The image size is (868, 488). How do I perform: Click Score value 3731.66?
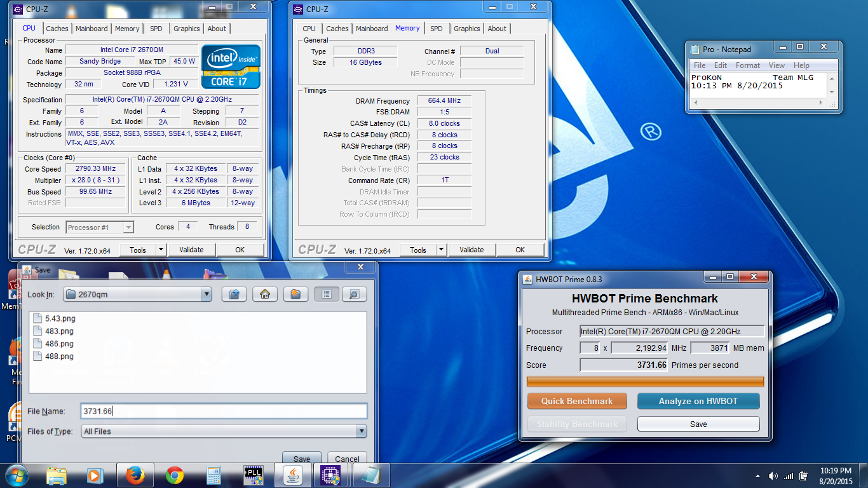pyautogui.click(x=624, y=365)
